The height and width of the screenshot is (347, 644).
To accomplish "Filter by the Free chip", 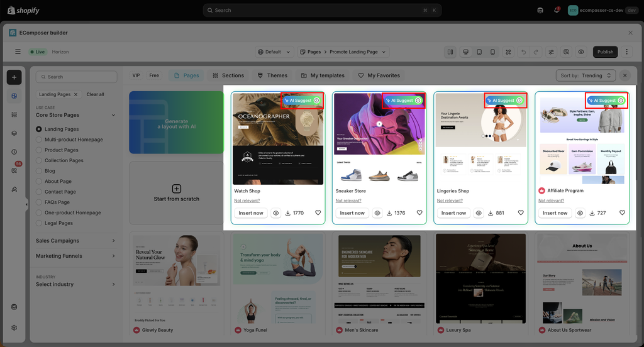I will [x=154, y=75].
